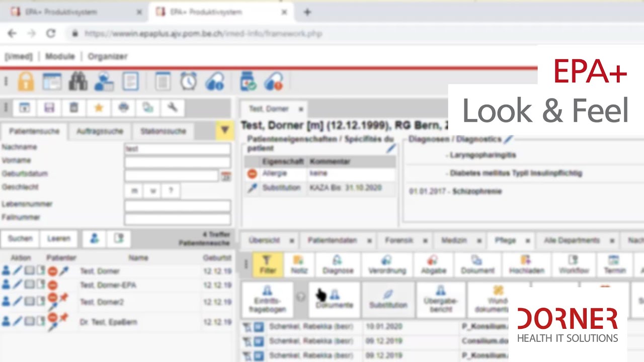Click the Notiz button
644x362 pixels.
point(299,264)
